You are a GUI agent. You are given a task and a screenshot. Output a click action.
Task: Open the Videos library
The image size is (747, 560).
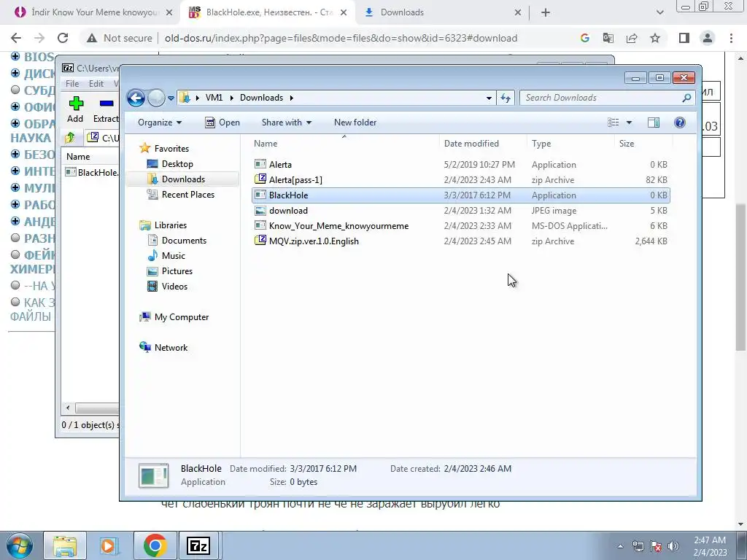click(x=168, y=286)
